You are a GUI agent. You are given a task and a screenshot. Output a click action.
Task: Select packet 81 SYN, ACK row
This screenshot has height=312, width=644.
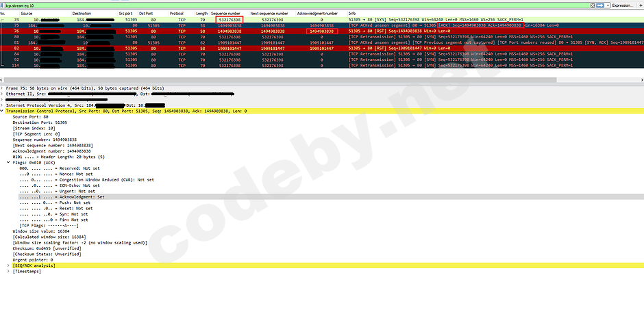[322, 42]
